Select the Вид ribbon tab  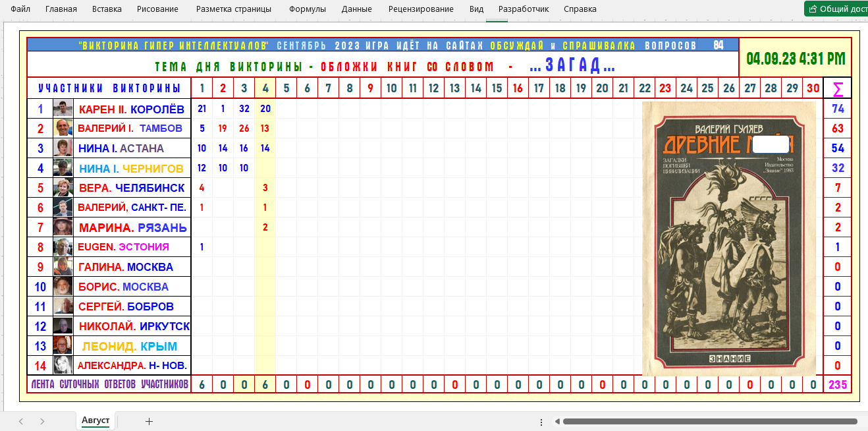(x=476, y=9)
